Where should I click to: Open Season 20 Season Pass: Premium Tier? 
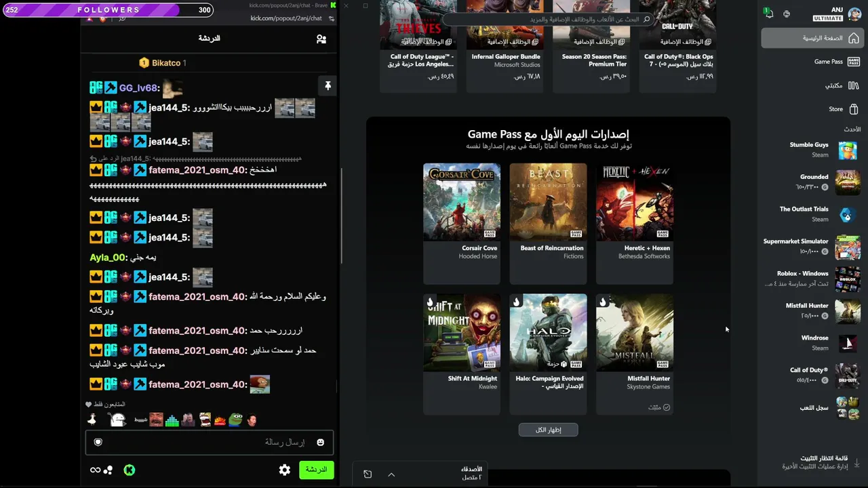click(x=592, y=46)
